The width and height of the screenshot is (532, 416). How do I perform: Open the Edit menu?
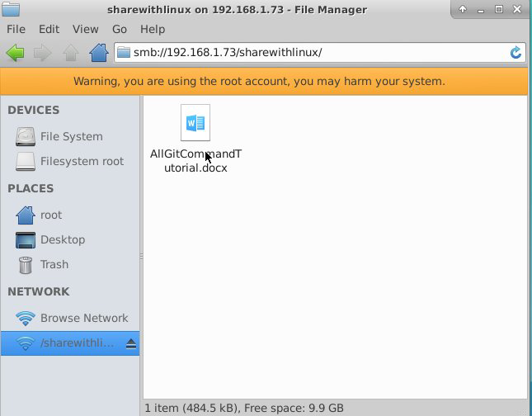pos(49,29)
